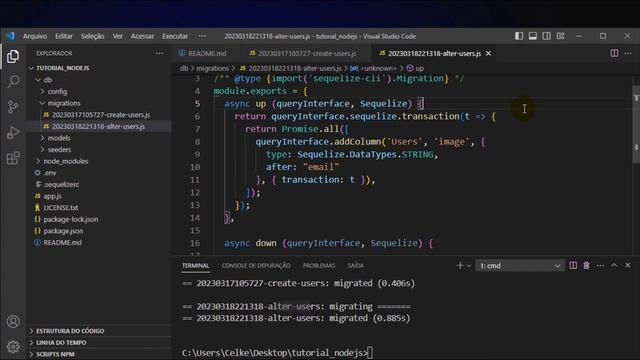The image size is (640, 360).
Task: Open package.json in the explorer
Action: (x=99, y=231)
